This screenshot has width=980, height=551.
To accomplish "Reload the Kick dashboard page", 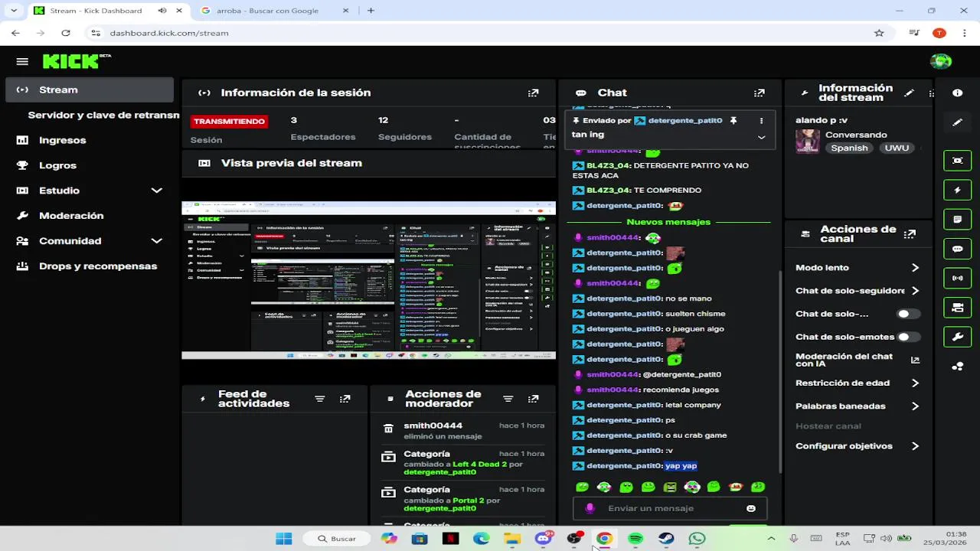I will pyautogui.click(x=66, y=33).
